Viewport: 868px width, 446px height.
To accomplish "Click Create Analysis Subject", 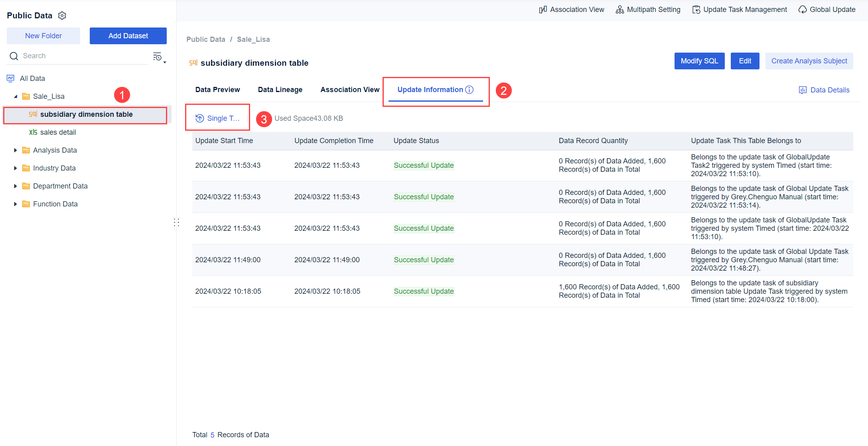I will click(809, 61).
